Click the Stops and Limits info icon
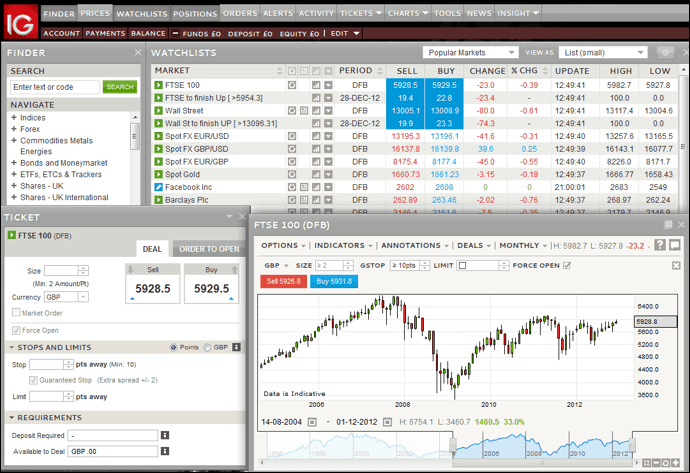The height and width of the screenshot is (473, 690). click(x=236, y=347)
